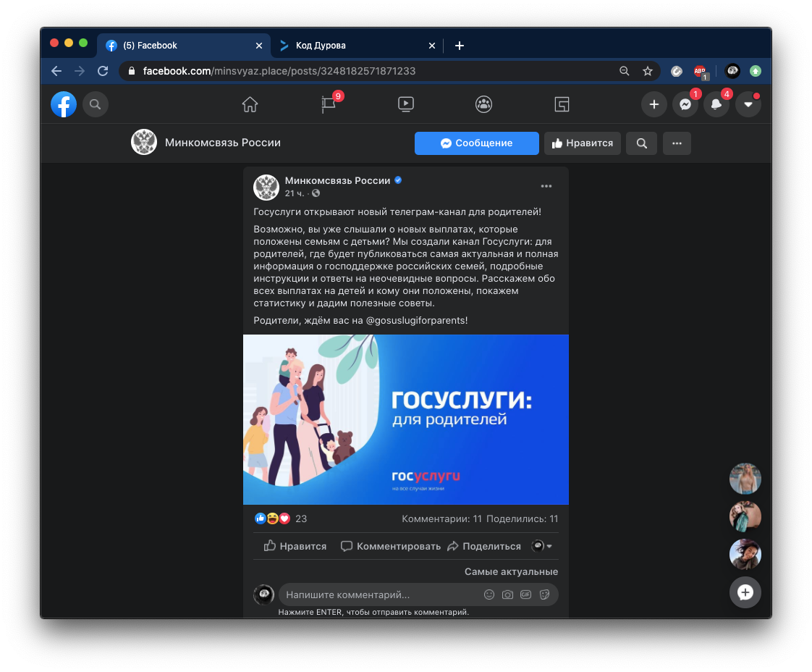Viewport: 812px width, 672px height.
Task: Open the Facebook Watch video icon
Action: (406, 104)
